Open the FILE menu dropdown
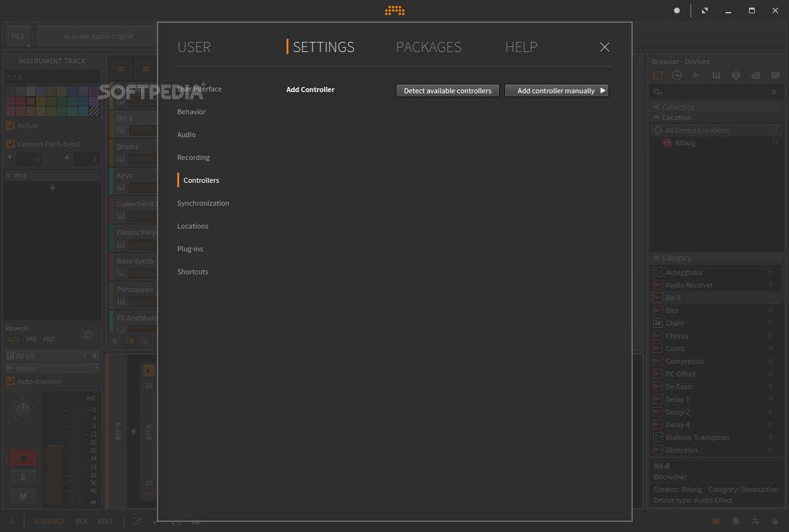 click(x=18, y=36)
